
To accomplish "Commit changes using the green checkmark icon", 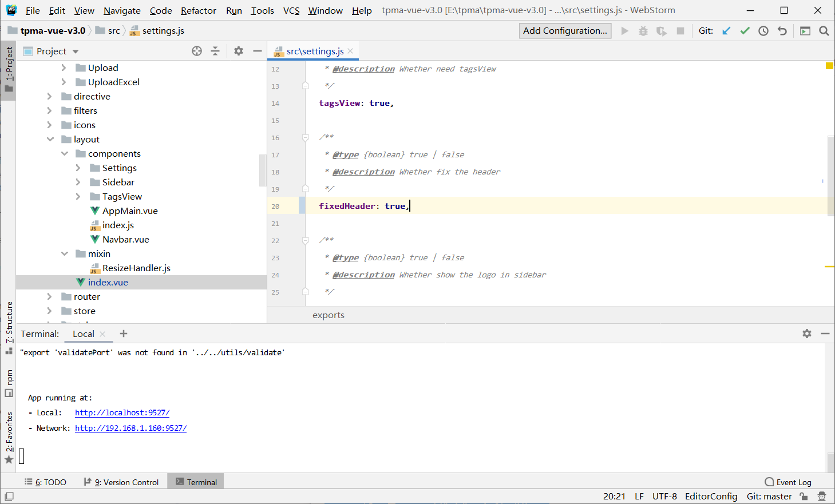I will [x=745, y=30].
